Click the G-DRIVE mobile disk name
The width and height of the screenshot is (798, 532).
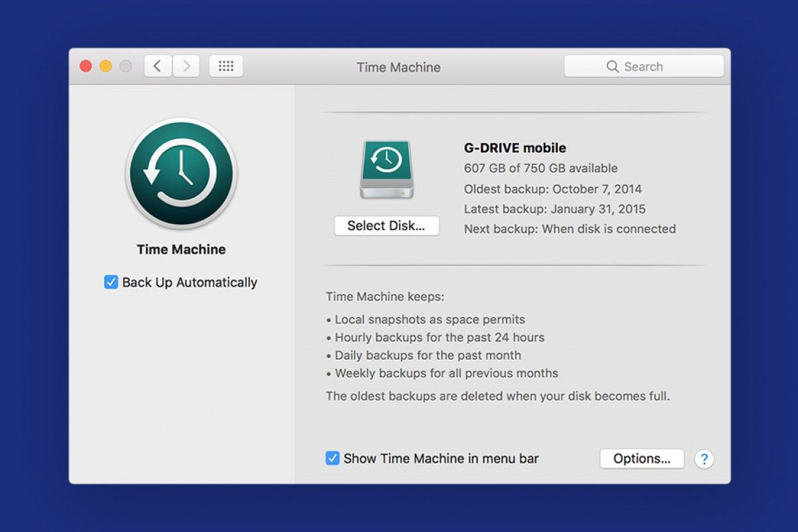coord(514,148)
